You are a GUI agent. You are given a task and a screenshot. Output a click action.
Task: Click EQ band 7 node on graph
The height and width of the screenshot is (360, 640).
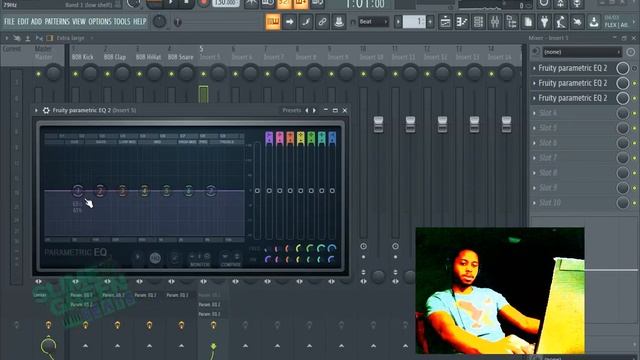tap(211, 191)
